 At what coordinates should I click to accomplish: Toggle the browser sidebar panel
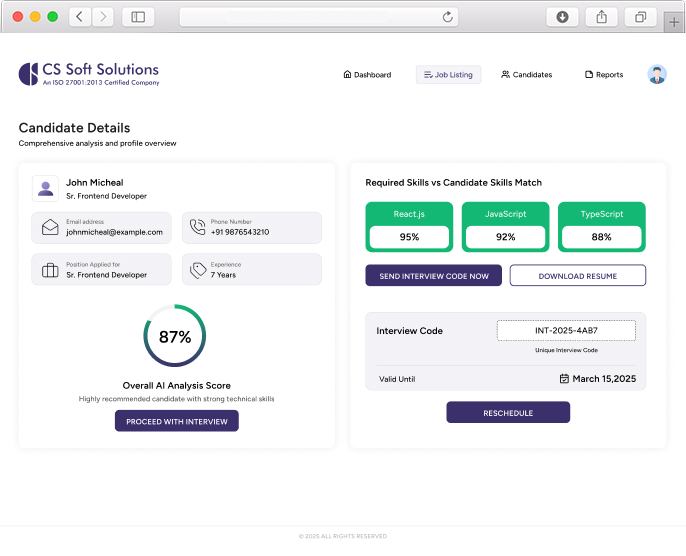[138, 17]
